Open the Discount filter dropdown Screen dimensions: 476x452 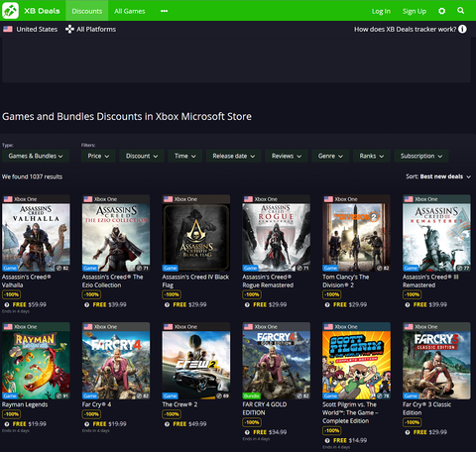[x=142, y=156]
